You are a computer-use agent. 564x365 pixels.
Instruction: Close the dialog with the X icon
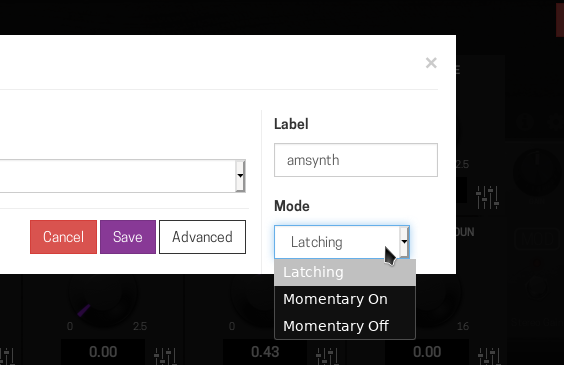pos(431,63)
